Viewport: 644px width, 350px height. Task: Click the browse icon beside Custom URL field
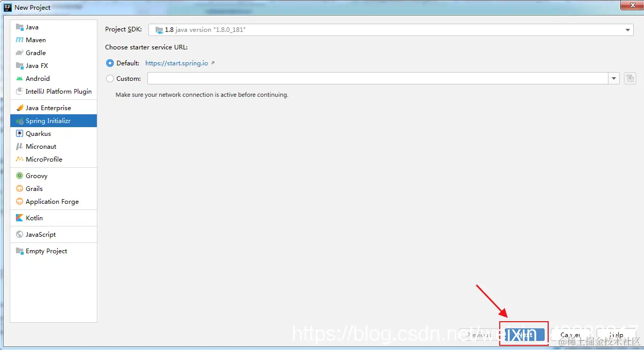pyautogui.click(x=630, y=79)
